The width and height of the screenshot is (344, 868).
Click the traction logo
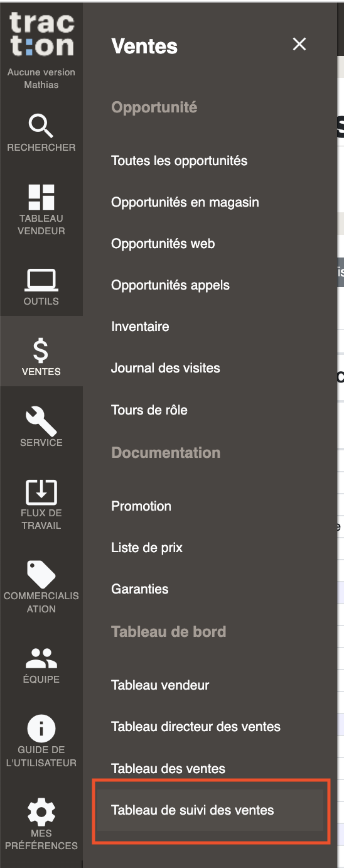(x=41, y=35)
